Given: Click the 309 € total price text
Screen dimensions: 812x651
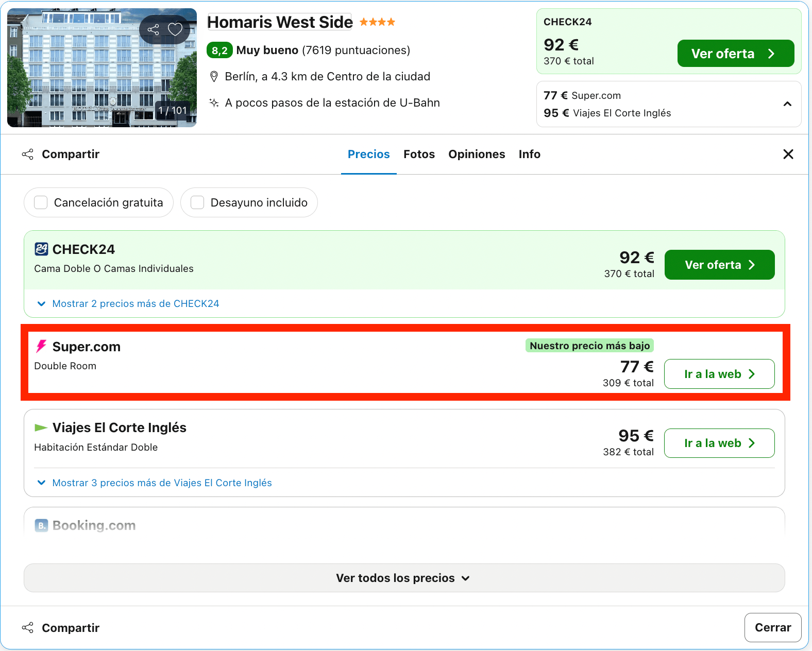Looking at the screenshot, I should point(628,383).
